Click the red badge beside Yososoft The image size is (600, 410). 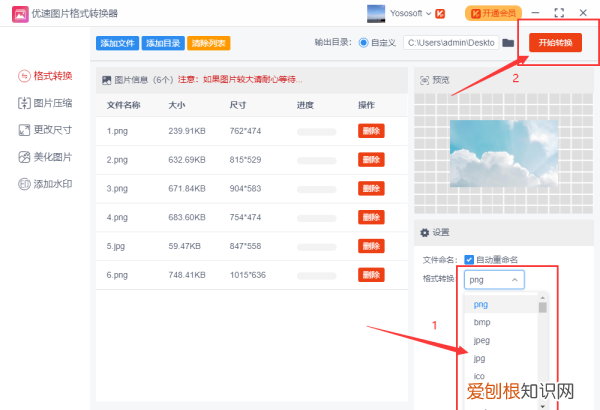tap(440, 14)
